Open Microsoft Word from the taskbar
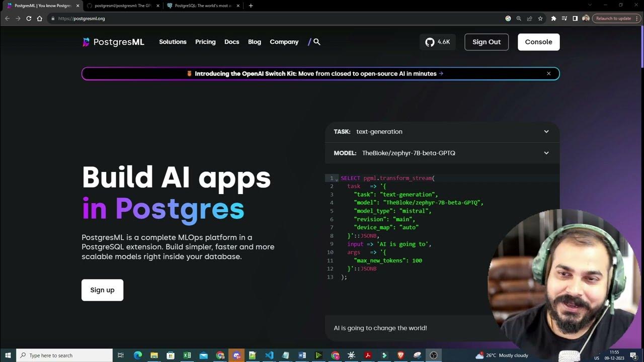The image size is (644, 362). point(302,355)
